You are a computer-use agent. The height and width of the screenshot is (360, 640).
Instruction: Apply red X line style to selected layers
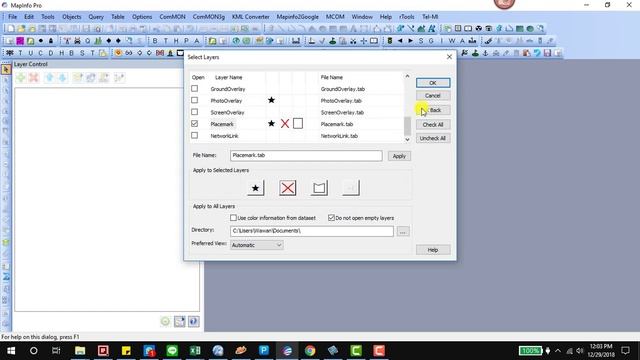point(287,188)
